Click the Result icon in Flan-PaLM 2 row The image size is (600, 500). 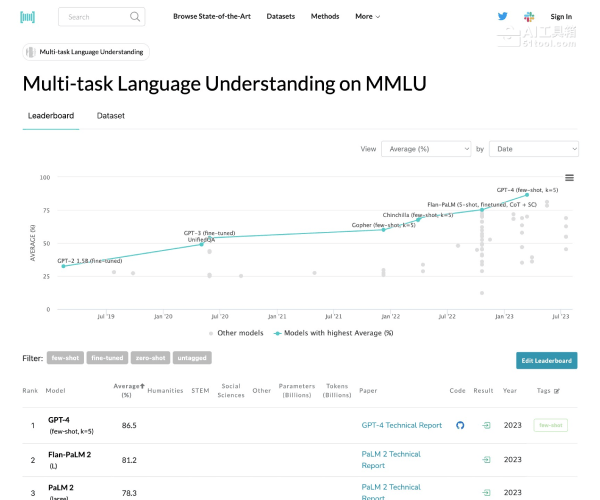coord(486,460)
